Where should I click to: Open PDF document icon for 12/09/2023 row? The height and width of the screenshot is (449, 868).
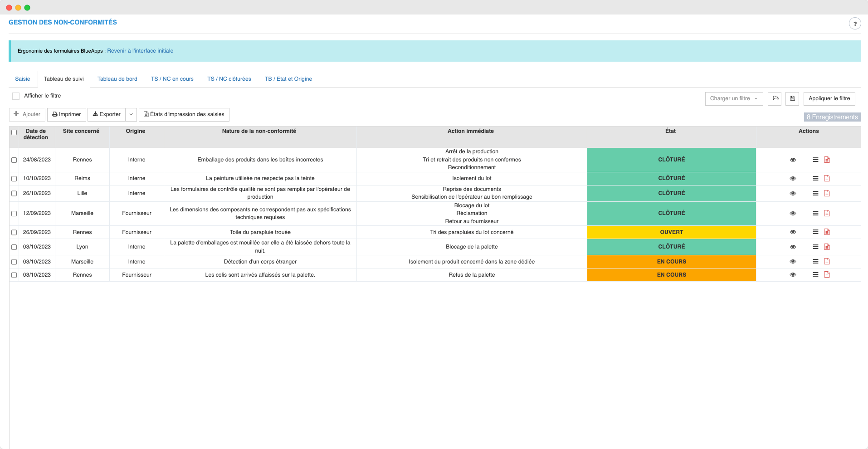pyautogui.click(x=827, y=213)
